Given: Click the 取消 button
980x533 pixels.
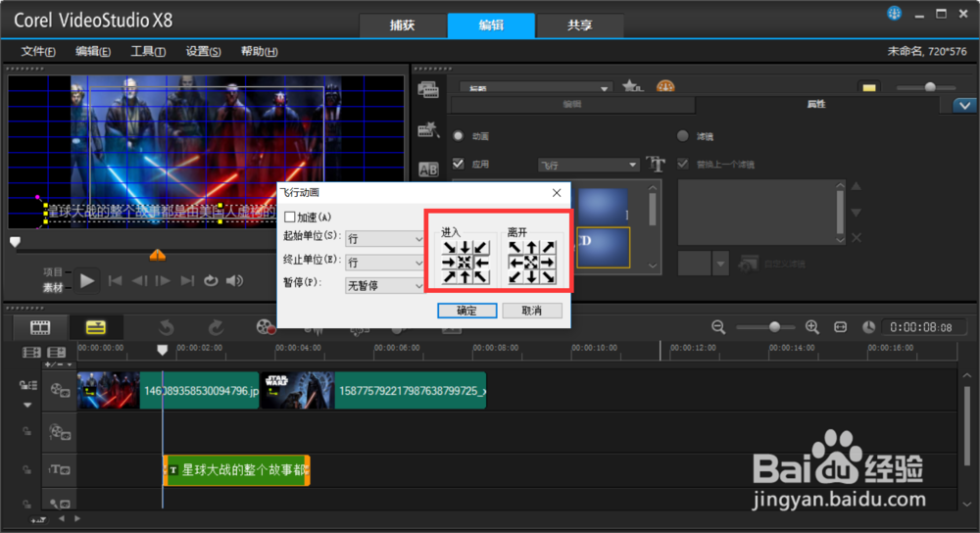Looking at the screenshot, I should (532, 311).
